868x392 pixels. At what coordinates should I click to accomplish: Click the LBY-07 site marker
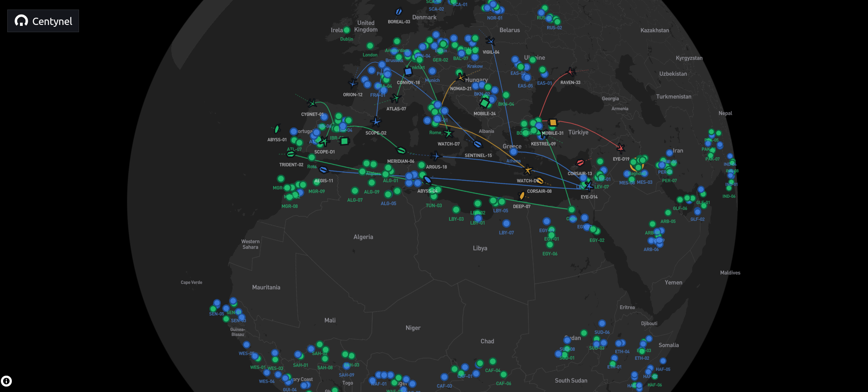point(506,223)
